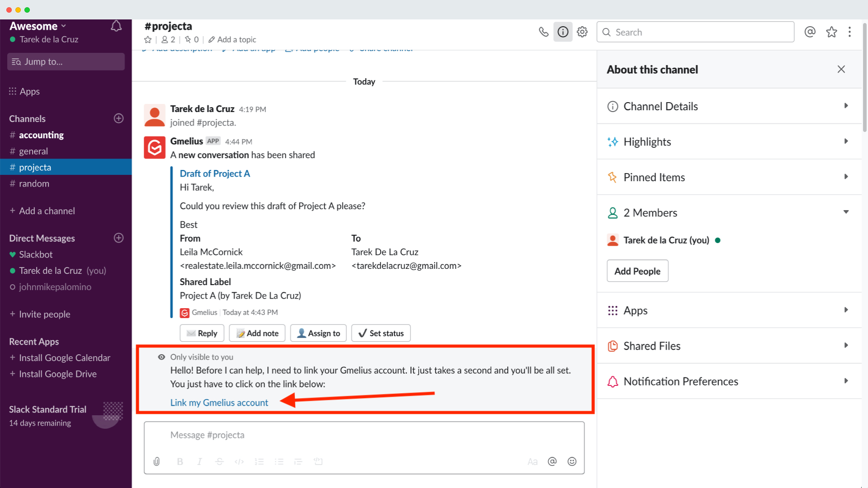Open the Draft of Project A link
Screen dimensions: 868x488
215,174
